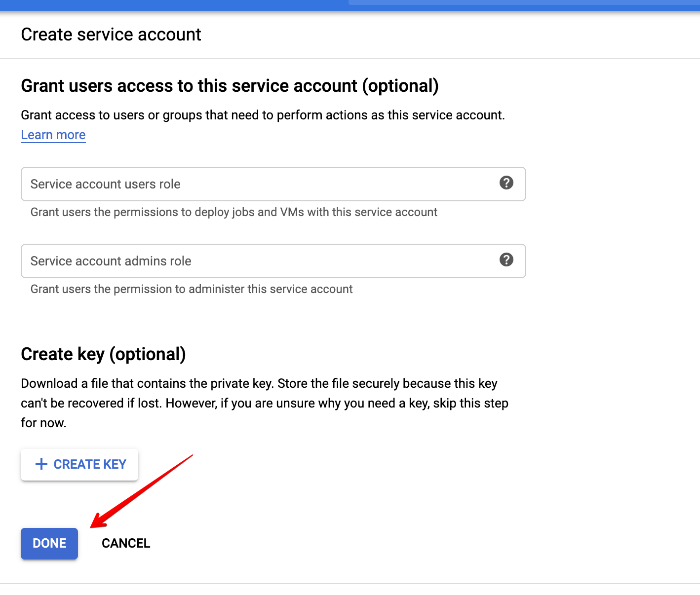The image size is (700, 595).
Task: Click the help icon for users role
Action: (x=506, y=183)
